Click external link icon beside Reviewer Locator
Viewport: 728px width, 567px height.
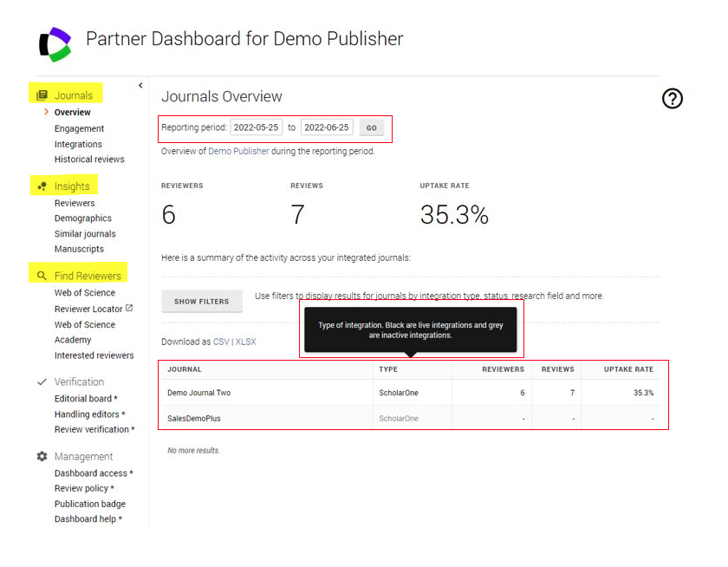(x=129, y=308)
